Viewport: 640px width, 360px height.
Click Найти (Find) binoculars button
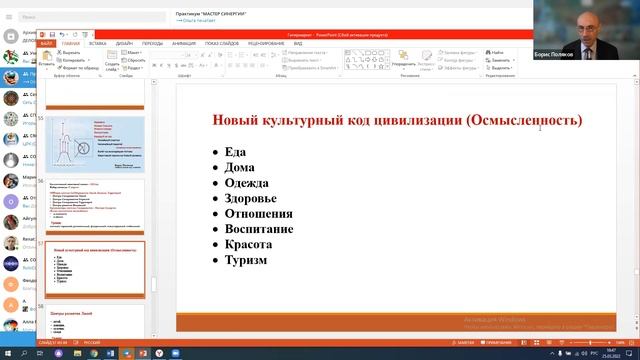pyautogui.click(x=495, y=53)
